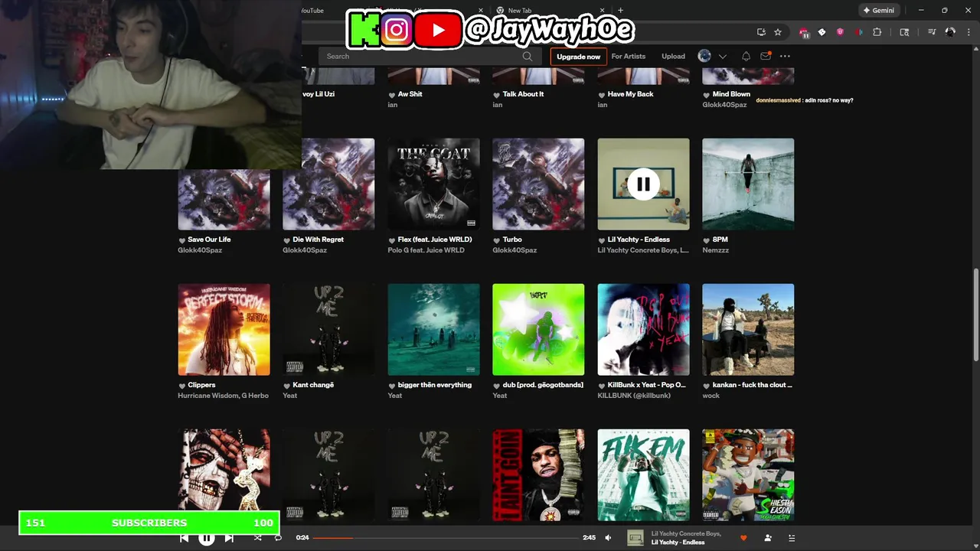Toggle repeat in the player bar
980x551 pixels.
(278, 538)
